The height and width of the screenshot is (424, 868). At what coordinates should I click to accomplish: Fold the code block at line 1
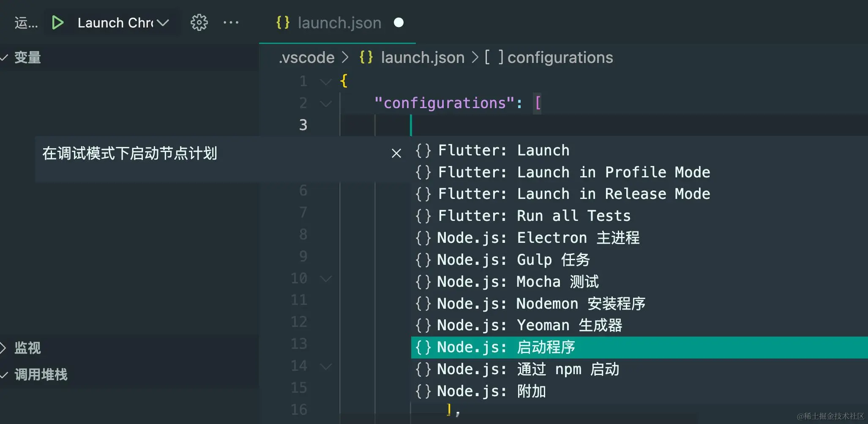tap(326, 82)
